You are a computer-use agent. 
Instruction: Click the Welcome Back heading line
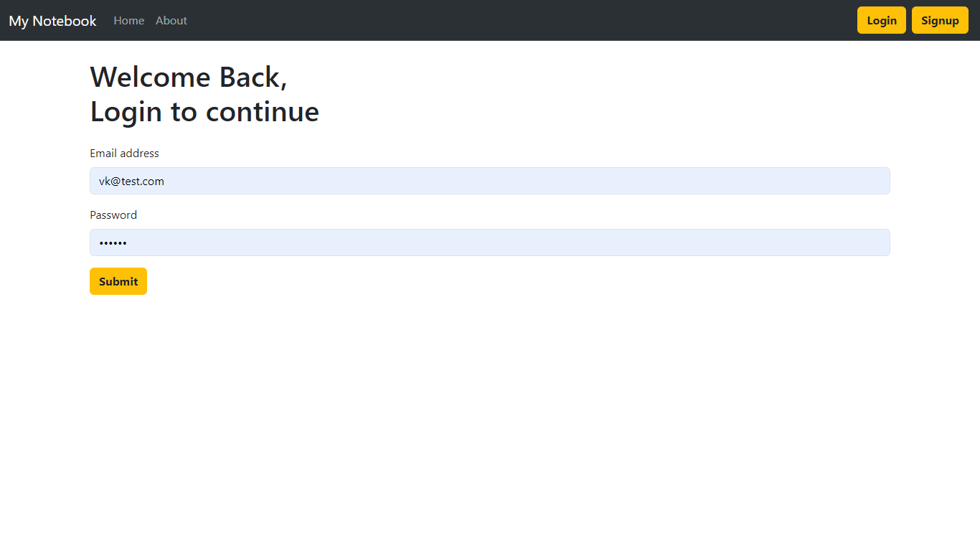tap(189, 77)
